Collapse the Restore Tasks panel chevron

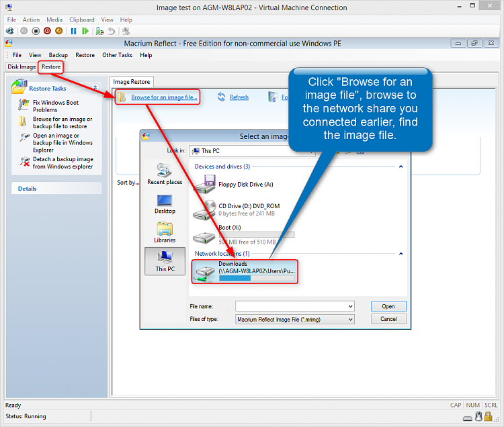click(95, 87)
